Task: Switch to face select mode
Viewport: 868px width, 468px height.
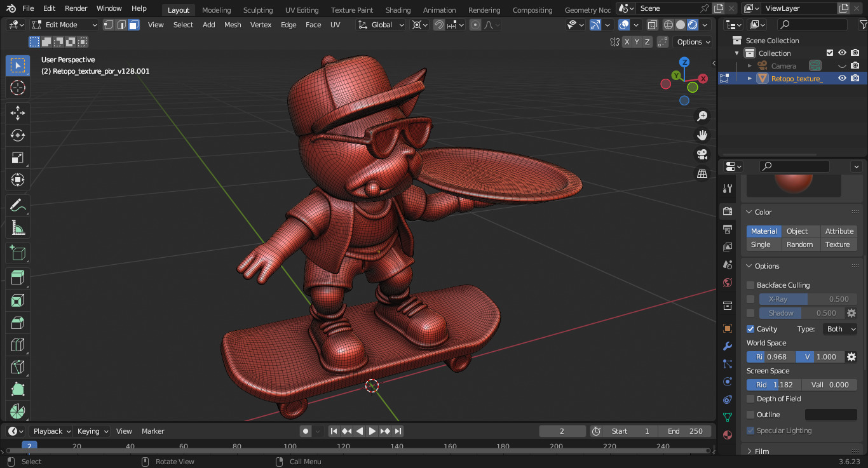Action: point(133,25)
